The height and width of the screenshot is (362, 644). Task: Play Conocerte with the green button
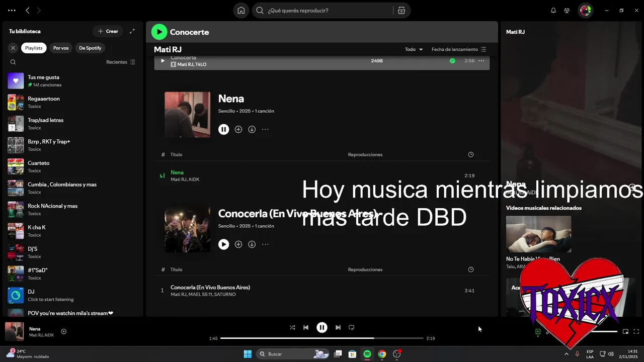159,32
